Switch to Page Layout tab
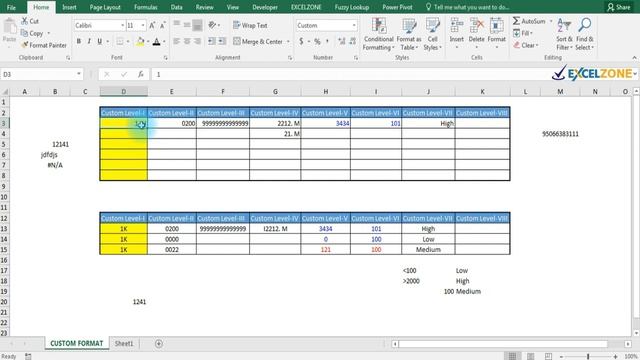This screenshot has height=360, width=640. [x=105, y=7]
